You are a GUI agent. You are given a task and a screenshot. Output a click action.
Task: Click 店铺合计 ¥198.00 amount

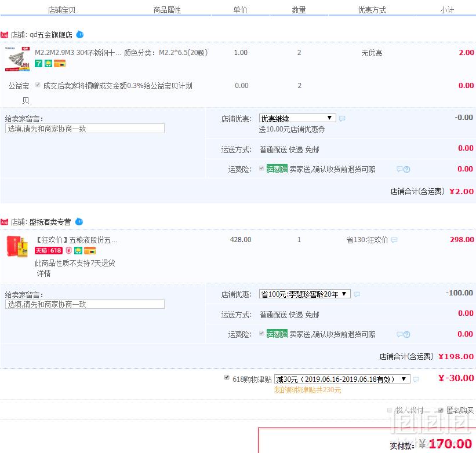coord(456,357)
